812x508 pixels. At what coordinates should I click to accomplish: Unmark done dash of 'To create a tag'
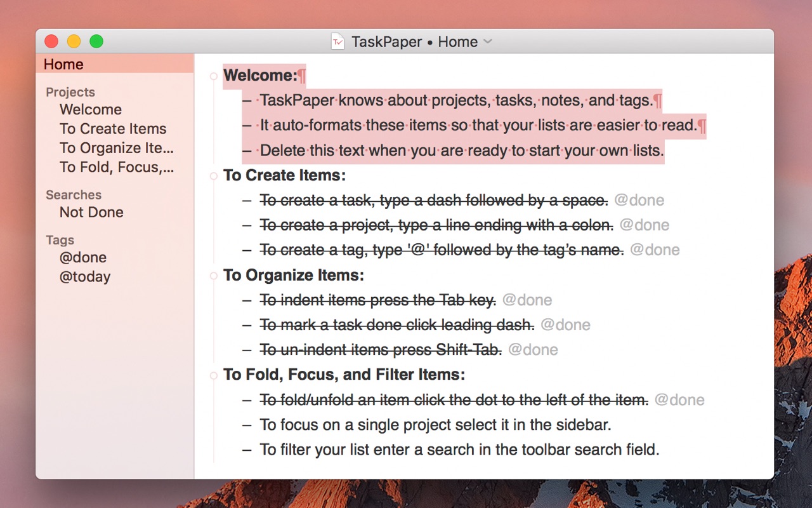tap(247, 250)
